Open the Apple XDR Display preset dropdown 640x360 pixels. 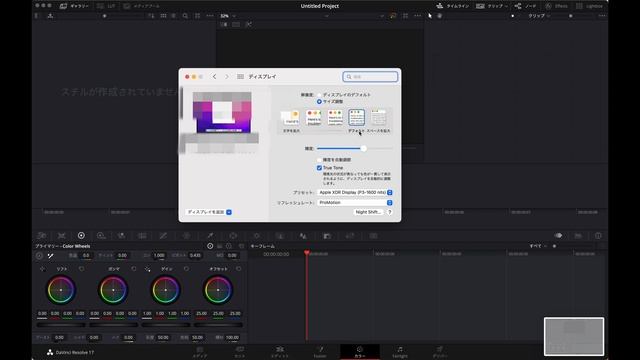coord(355,192)
